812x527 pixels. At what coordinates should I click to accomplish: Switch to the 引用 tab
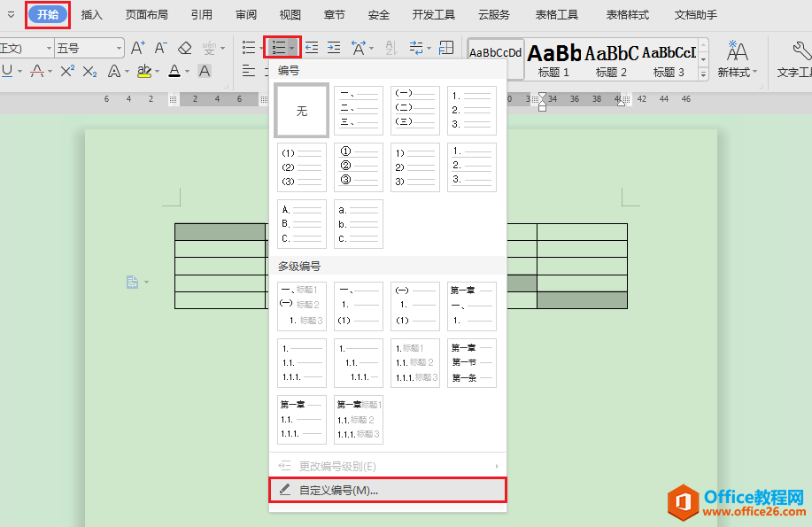[201, 15]
